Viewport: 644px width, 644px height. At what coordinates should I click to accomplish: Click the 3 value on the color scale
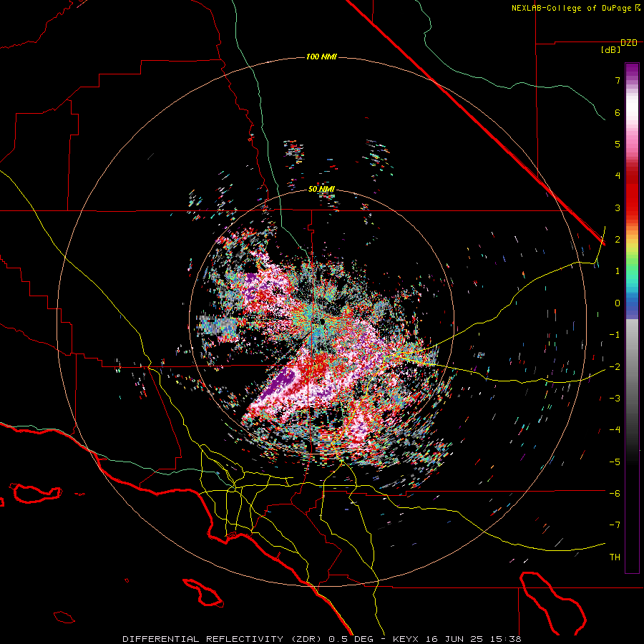618,208
